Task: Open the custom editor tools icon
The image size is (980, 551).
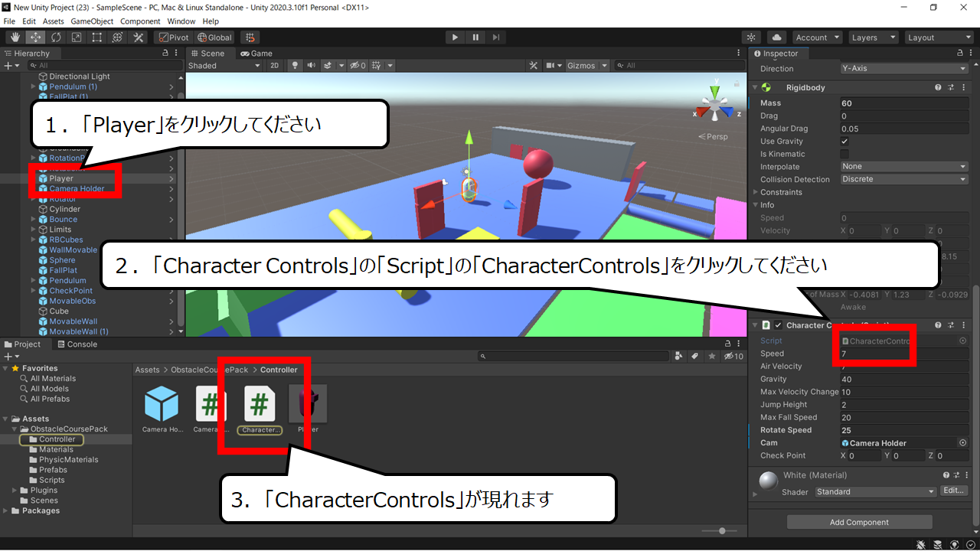Action: pyautogui.click(x=139, y=37)
